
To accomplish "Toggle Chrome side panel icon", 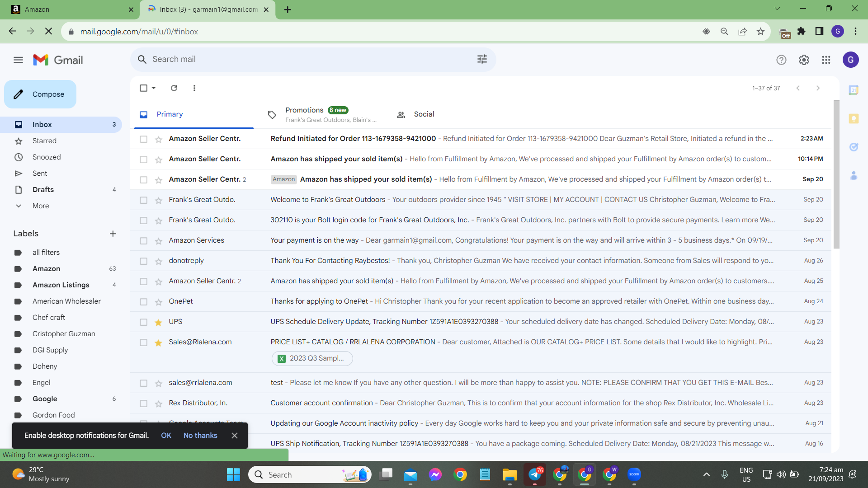I will [x=819, y=31].
